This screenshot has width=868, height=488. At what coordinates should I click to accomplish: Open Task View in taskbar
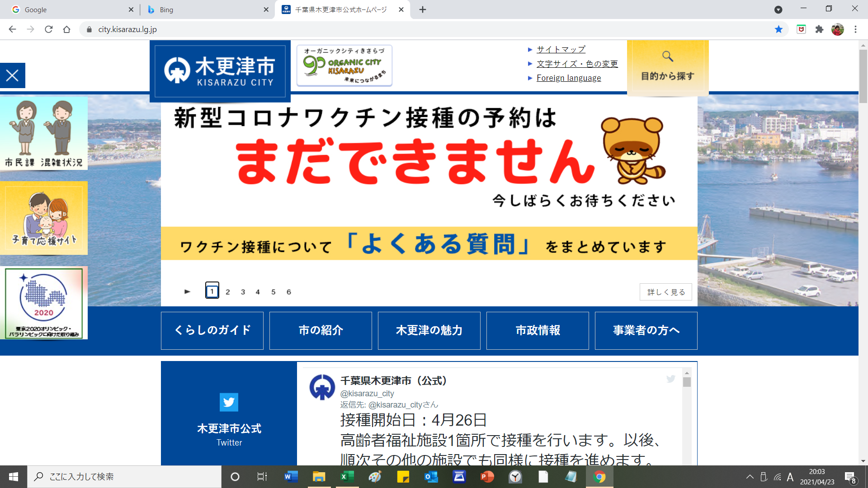click(262, 477)
